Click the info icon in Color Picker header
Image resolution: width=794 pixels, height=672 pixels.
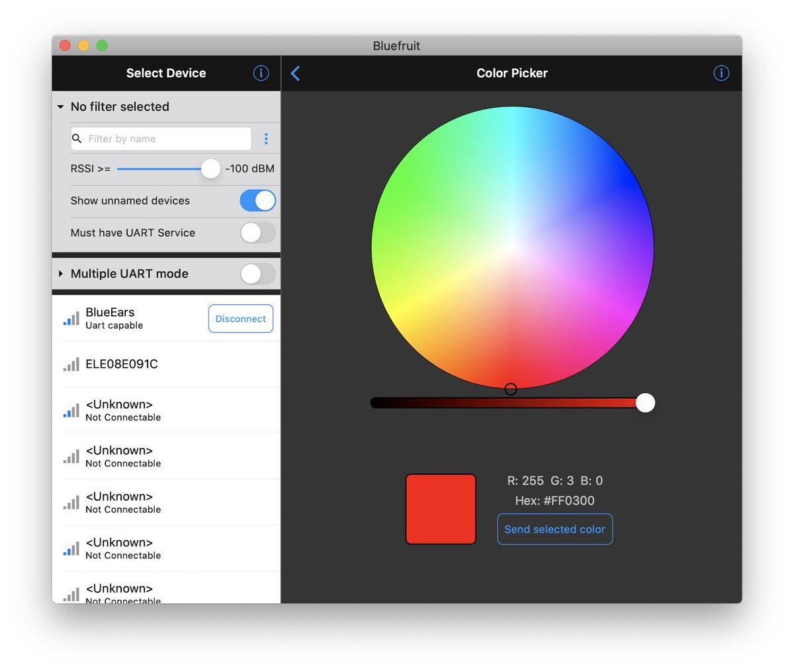tap(721, 73)
